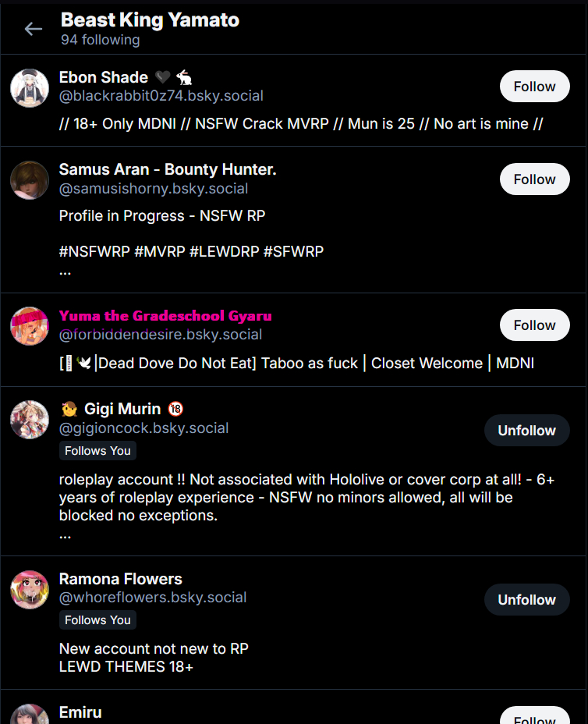
Task: View Gigi Murin's avatar image
Action: [30, 420]
